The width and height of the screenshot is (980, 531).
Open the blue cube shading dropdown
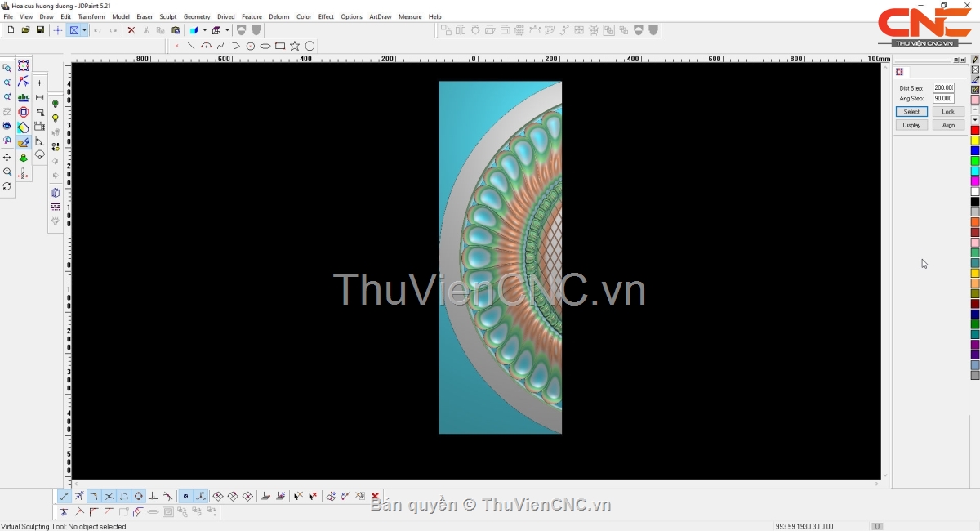[x=204, y=30]
